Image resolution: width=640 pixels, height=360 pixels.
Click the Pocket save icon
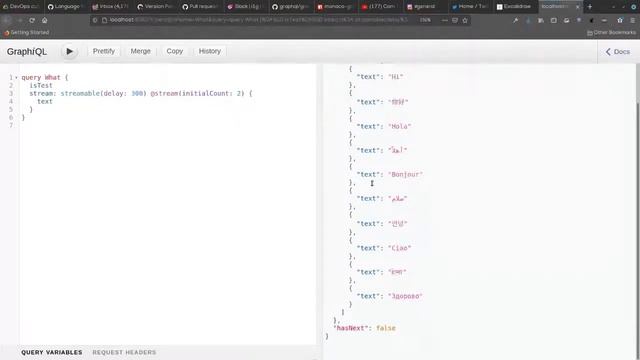click(455, 20)
